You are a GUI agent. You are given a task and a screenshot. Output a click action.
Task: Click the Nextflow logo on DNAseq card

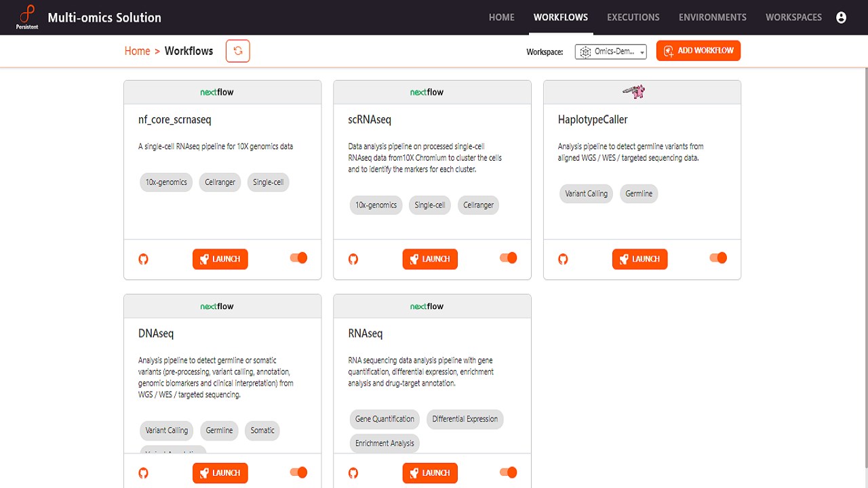coord(217,306)
